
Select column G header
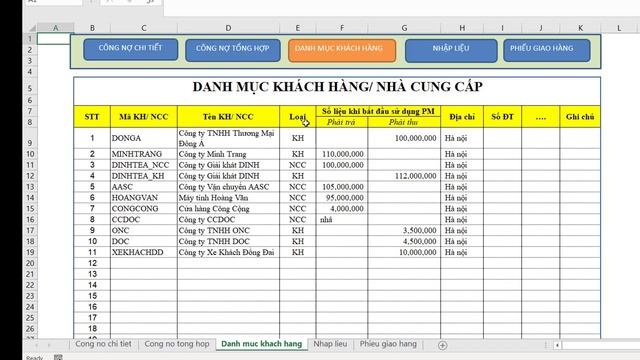404,28
